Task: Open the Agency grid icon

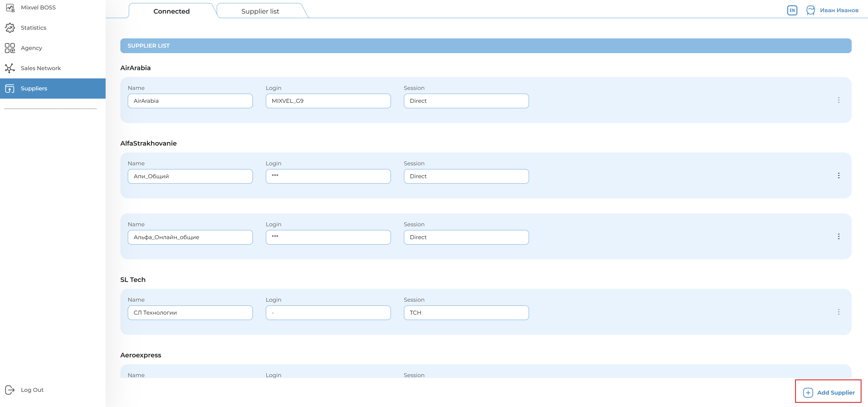Action: [x=10, y=48]
